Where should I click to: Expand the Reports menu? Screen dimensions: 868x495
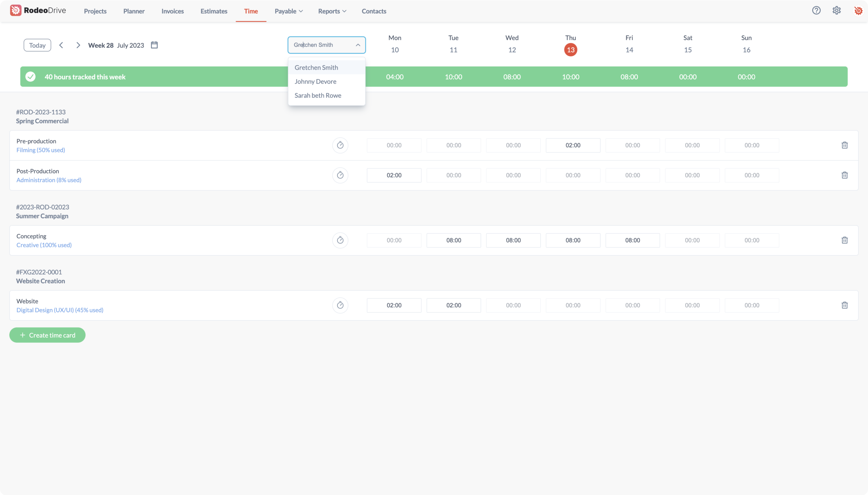(332, 11)
